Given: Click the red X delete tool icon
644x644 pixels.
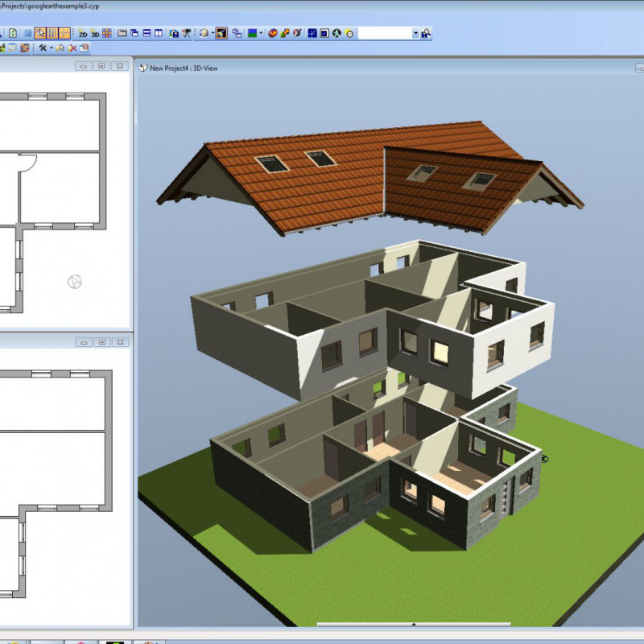Looking at the screenshot, I should pos(72,48).
